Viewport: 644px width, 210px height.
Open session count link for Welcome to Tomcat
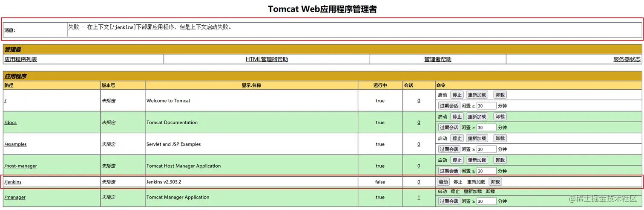(419, 101)
